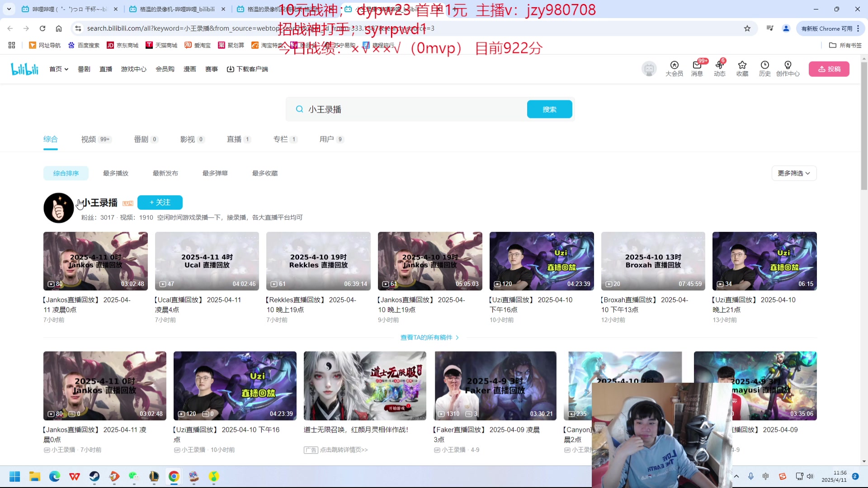Open the bookmarks apps grid icon
This screenshot has width=868, height=488.
12,45
